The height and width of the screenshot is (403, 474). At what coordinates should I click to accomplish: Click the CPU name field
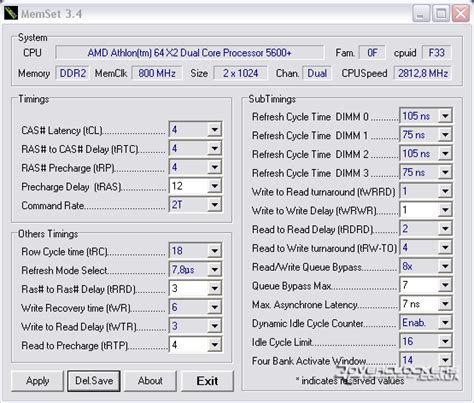[x=189, y=53]
